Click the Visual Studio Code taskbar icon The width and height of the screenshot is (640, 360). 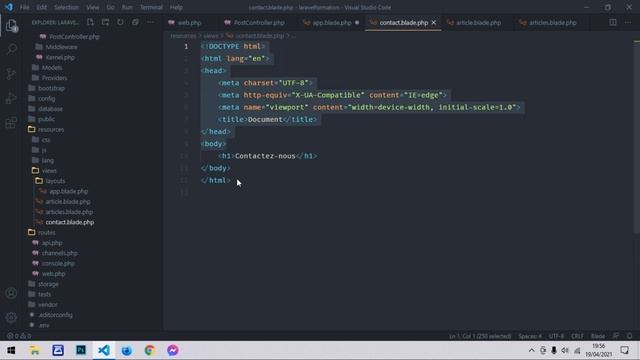pos(104,350)
